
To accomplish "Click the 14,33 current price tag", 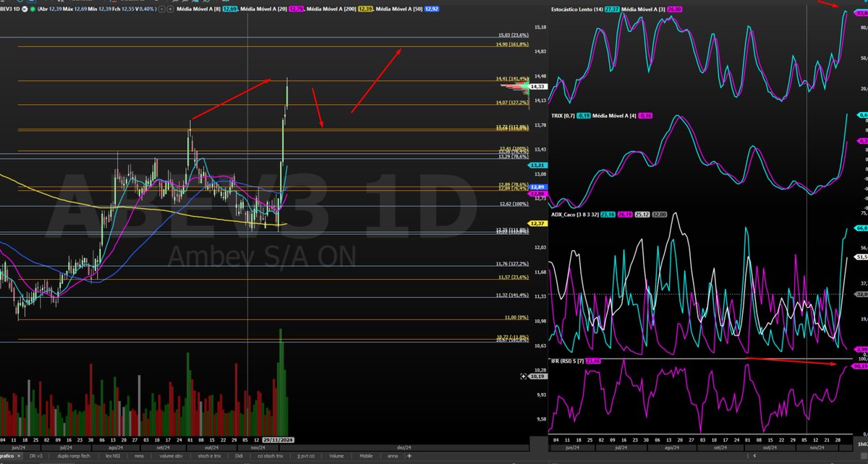I will pyautogui.click(x=537, y=86).
